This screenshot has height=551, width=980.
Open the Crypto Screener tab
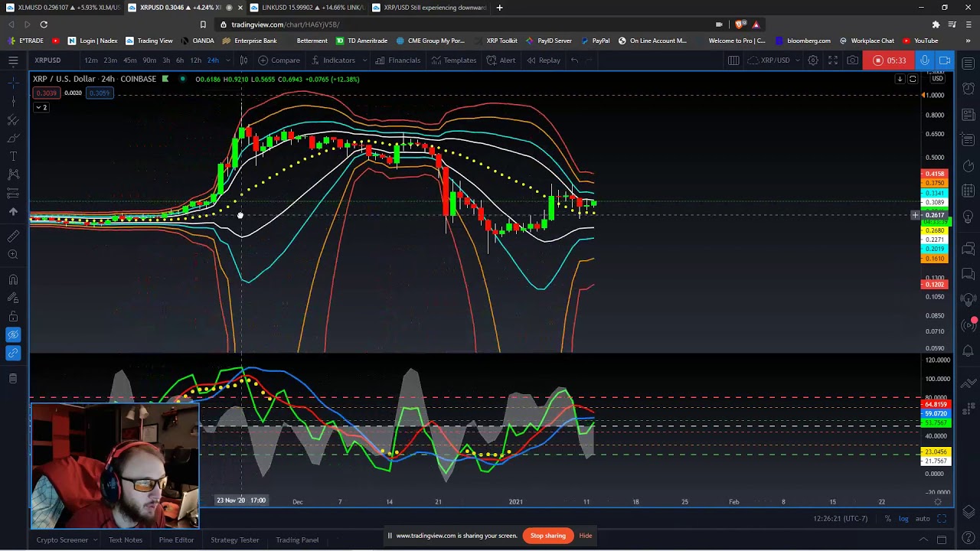tap(62, 540)
